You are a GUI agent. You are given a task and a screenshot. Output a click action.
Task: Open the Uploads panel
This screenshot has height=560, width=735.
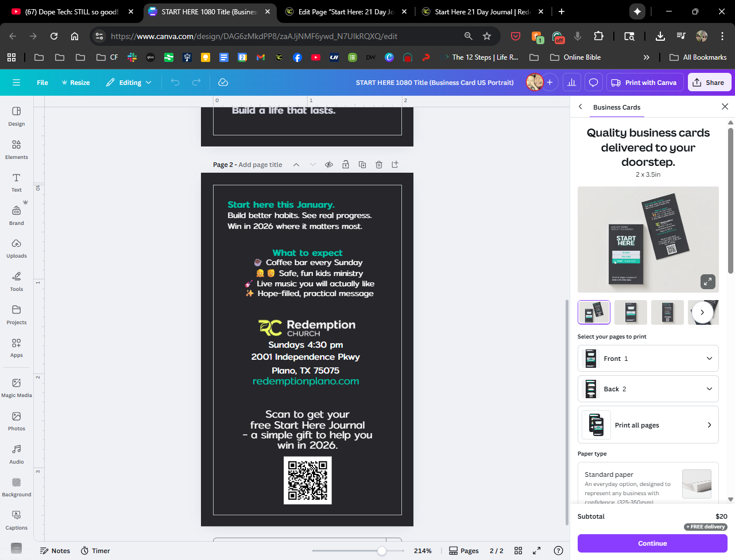click(16, 248)
